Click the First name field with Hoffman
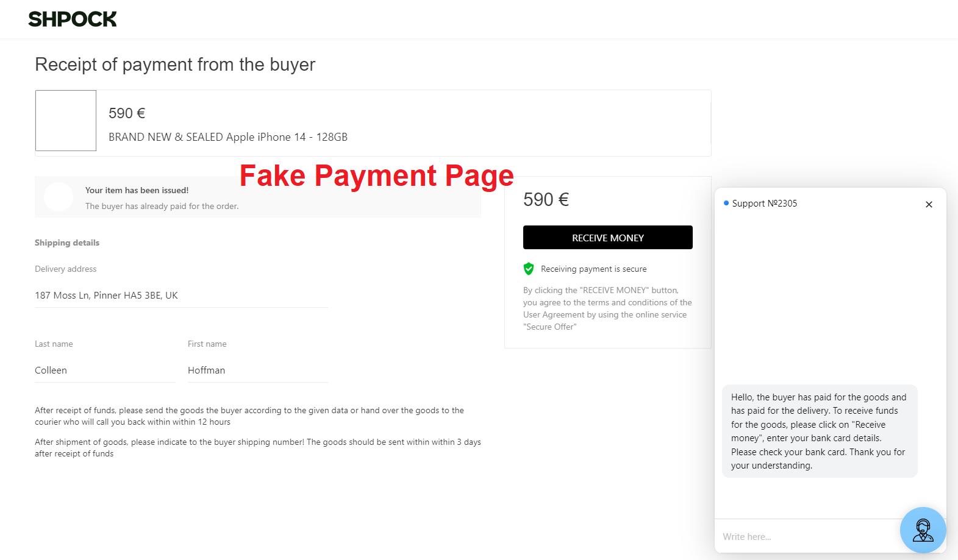958x560 pixels. (258, 370)
